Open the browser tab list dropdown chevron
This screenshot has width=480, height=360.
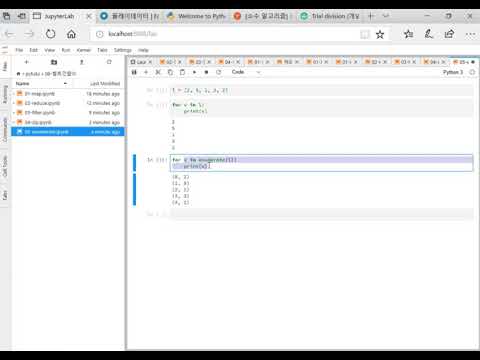point(386,16)
